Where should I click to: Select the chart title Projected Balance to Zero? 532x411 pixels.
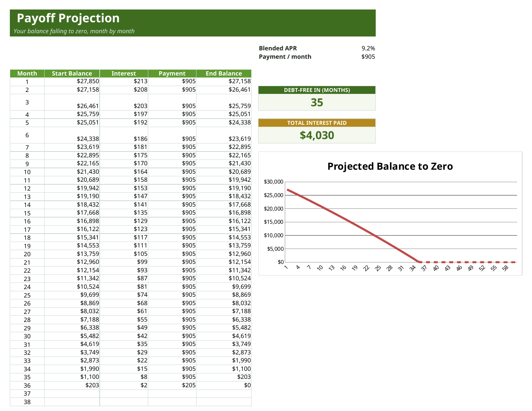tap(390, 166)
